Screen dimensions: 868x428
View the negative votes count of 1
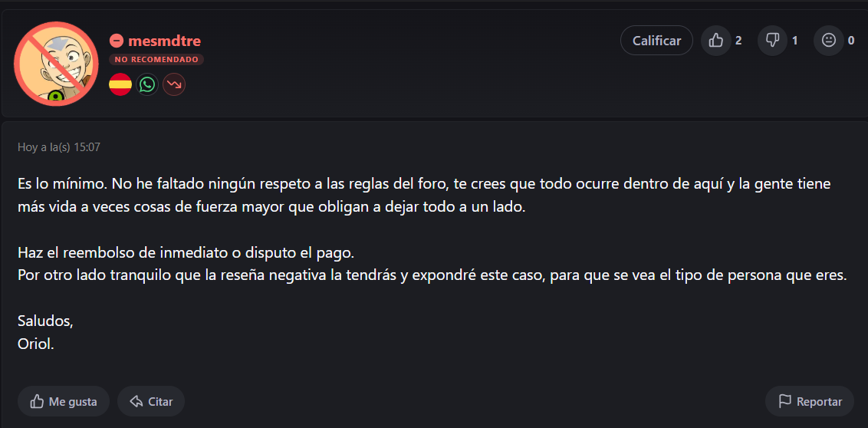point(795,41)
